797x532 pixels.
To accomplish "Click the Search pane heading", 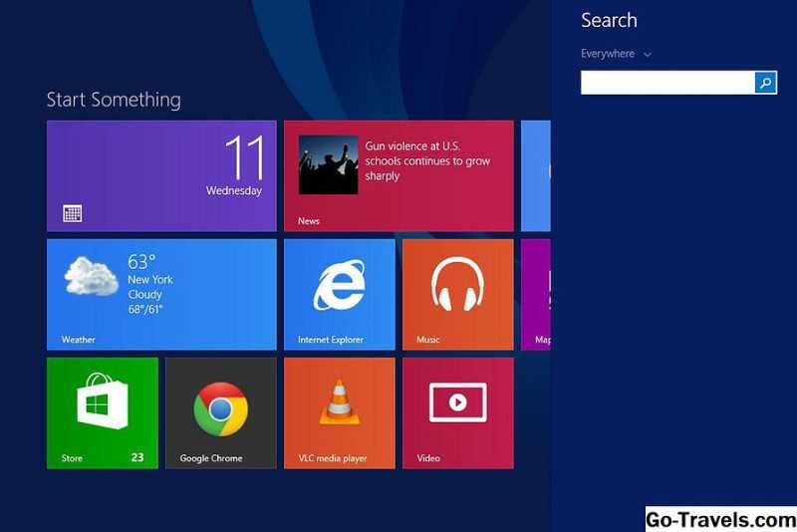I will tap(609, 20).
